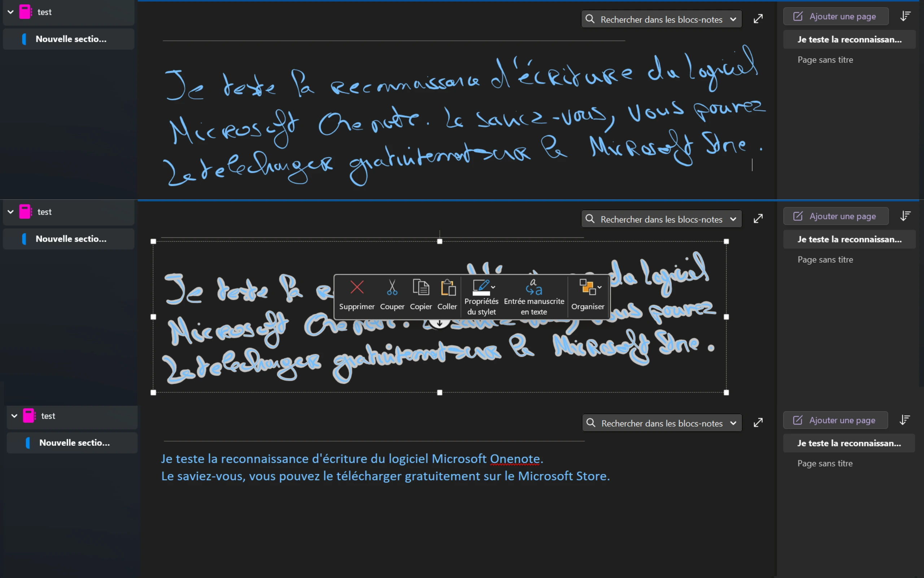Screen dimensions: 924x578
Task: Open search scope dropdown in middle screenshot
Action: (733, 219)
